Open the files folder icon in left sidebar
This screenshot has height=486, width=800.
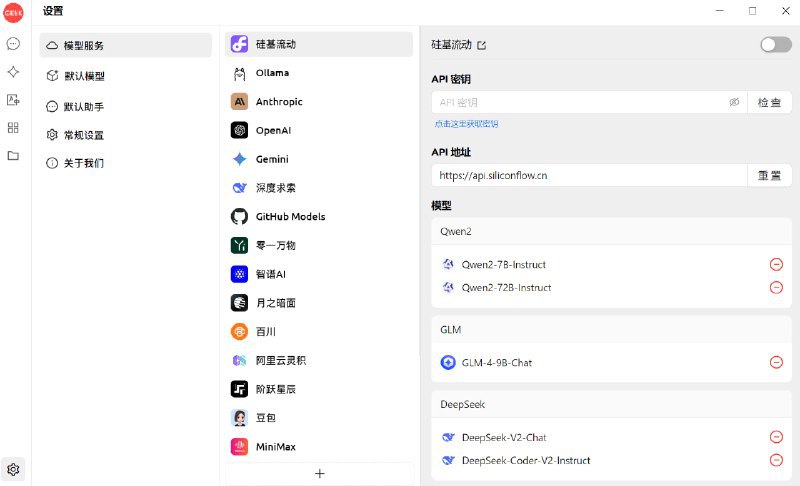(x=13, y=156)
